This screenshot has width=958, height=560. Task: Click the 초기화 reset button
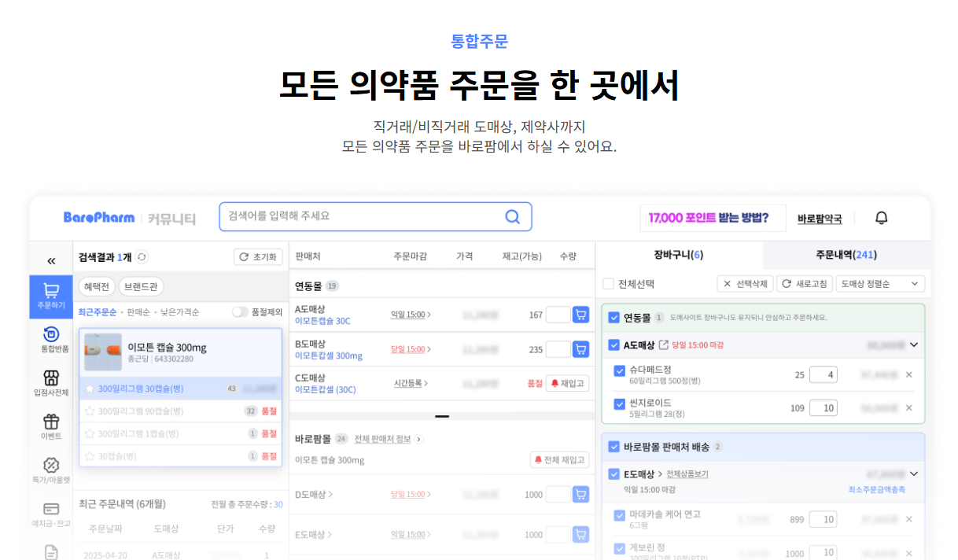pos(257,257)
